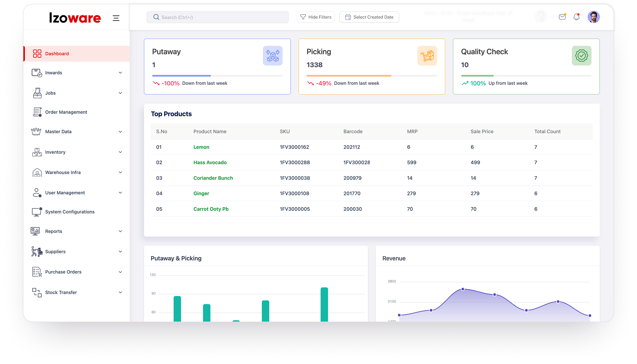Click the Izoware logo
The image size is (637, 364).
pos(75,18)
